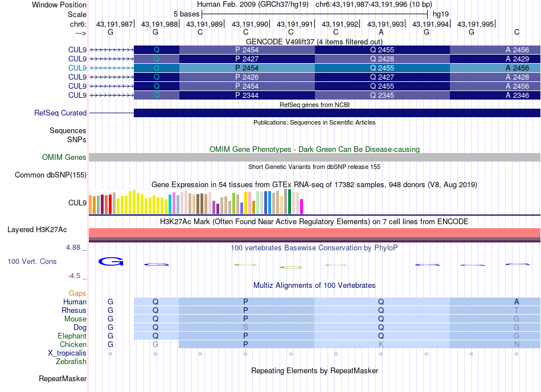Click the Gaps alignment label
This screenshot has height=392, width=541.
(77, 293)
